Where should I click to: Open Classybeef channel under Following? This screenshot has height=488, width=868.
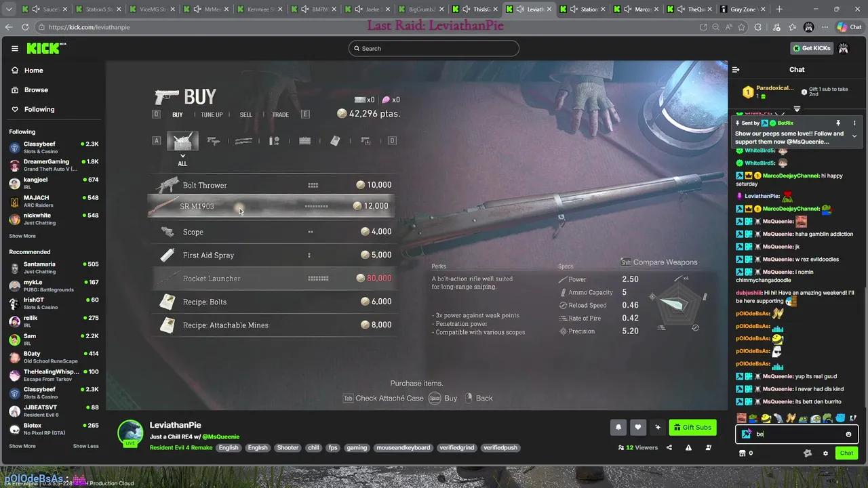pos(53,147)
